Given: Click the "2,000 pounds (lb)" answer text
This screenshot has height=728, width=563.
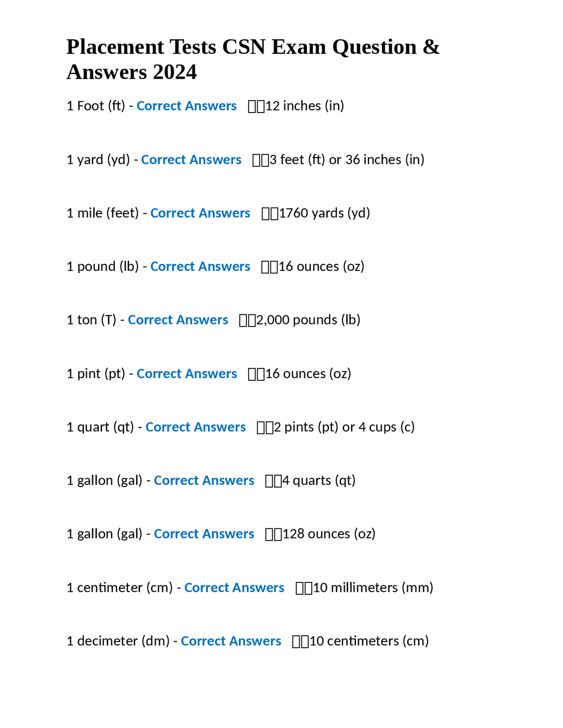Looking at the screenshot, I should click(308, 320).
